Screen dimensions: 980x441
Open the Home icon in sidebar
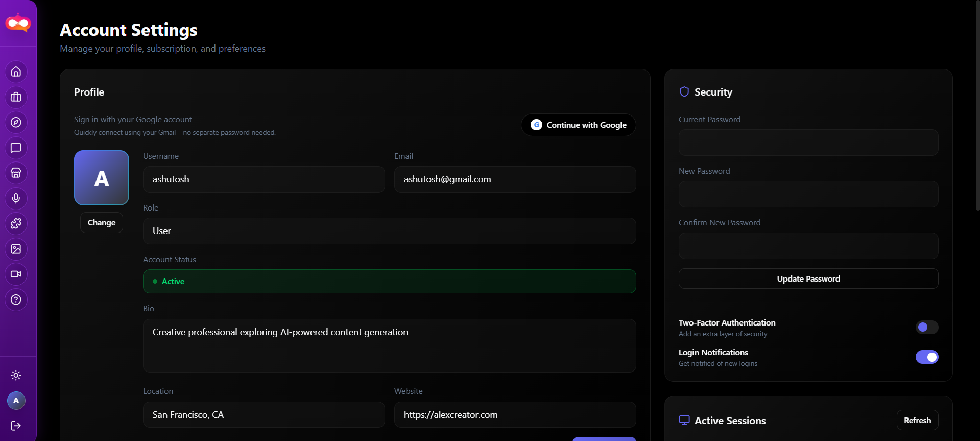point(16,72)
